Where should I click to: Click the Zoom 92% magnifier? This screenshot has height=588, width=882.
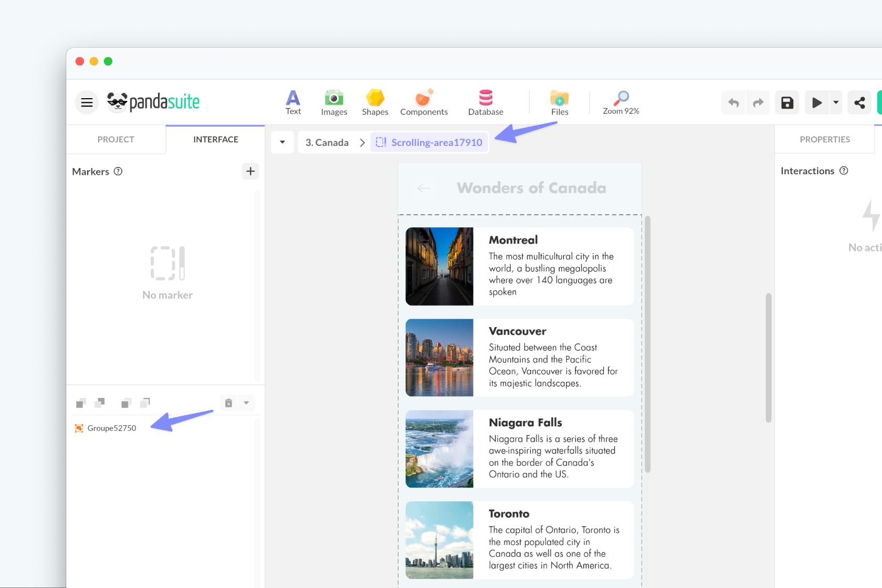[621, 102]
